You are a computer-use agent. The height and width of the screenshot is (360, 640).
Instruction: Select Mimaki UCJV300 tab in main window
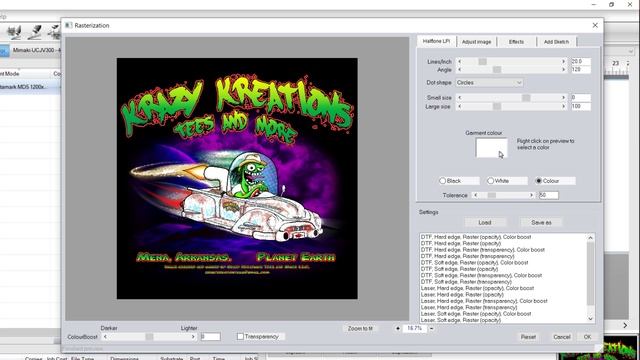(36, 50)
